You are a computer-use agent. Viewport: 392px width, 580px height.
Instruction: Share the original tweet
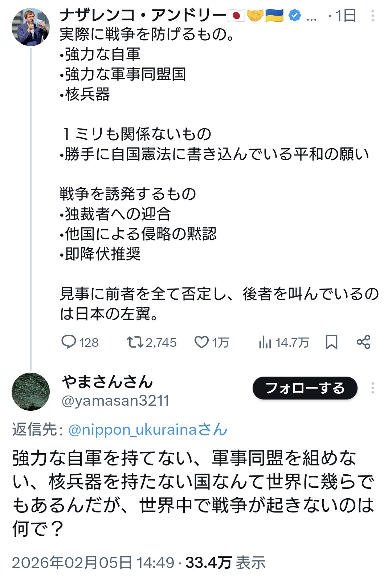coord(363,342)
